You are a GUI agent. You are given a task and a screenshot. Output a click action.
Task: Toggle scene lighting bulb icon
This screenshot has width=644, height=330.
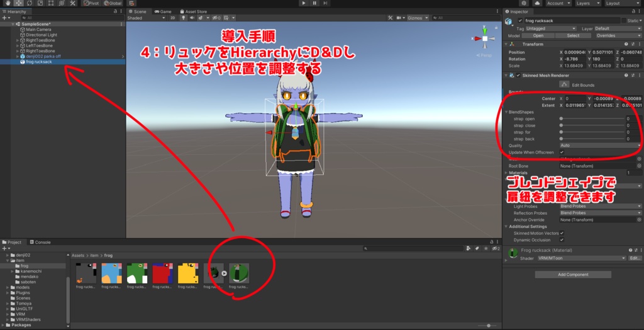point(184,18)
